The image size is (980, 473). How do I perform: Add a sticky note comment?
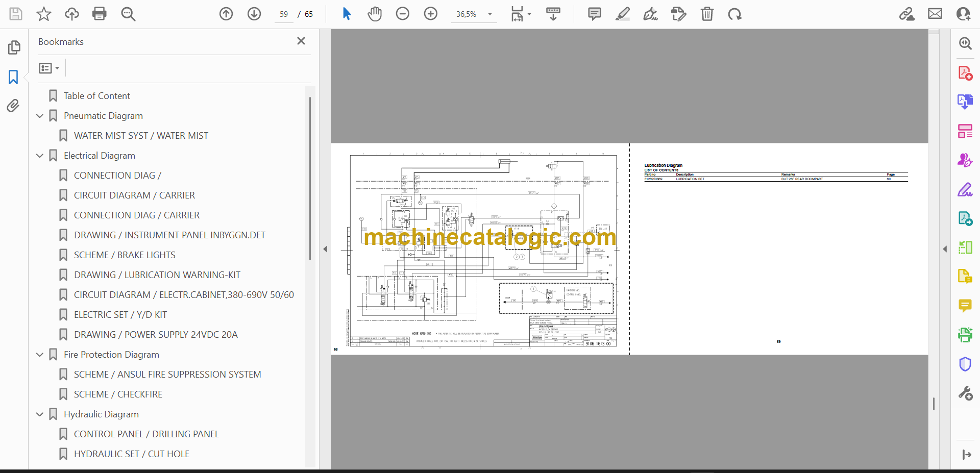click(x=595, y=14)
